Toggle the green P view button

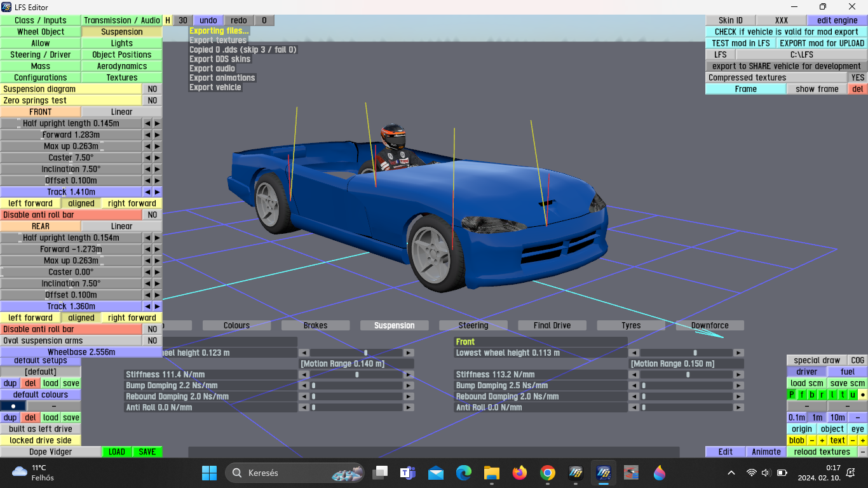click(792, 395)
